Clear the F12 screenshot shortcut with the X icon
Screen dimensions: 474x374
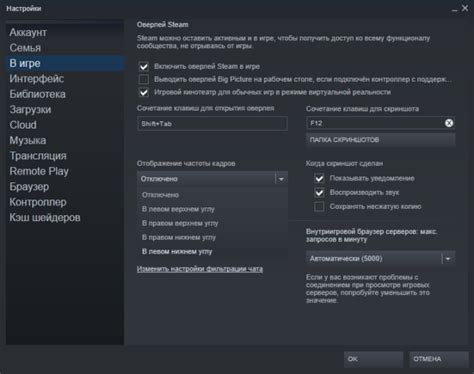[x=449, y=123]
